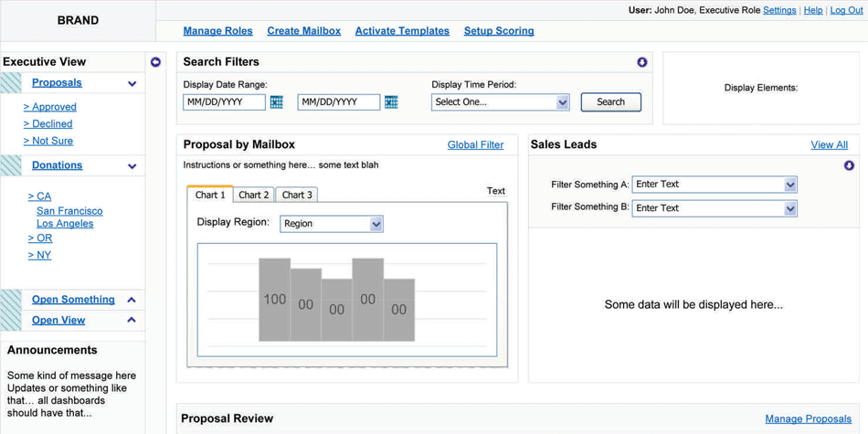The width and height of the screenshot is (868, 434).
Task: Click the Sales Leads panel arrow icon
Action: click(x=849, y=165)
